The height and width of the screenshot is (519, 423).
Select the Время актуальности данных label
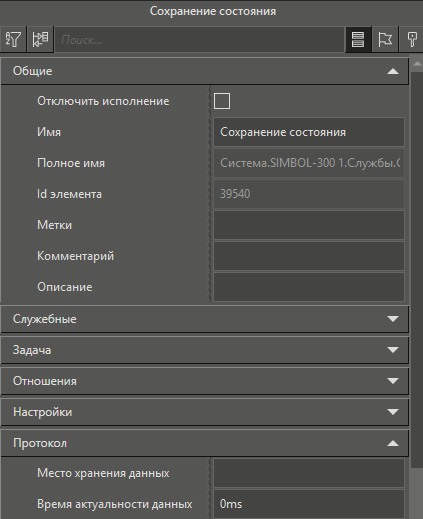(115, 504)
